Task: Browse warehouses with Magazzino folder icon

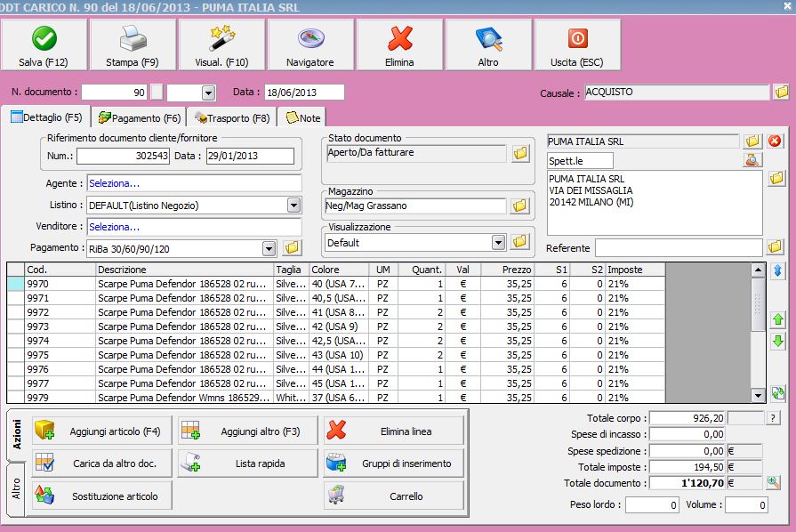Action: (x=519, y=206)
